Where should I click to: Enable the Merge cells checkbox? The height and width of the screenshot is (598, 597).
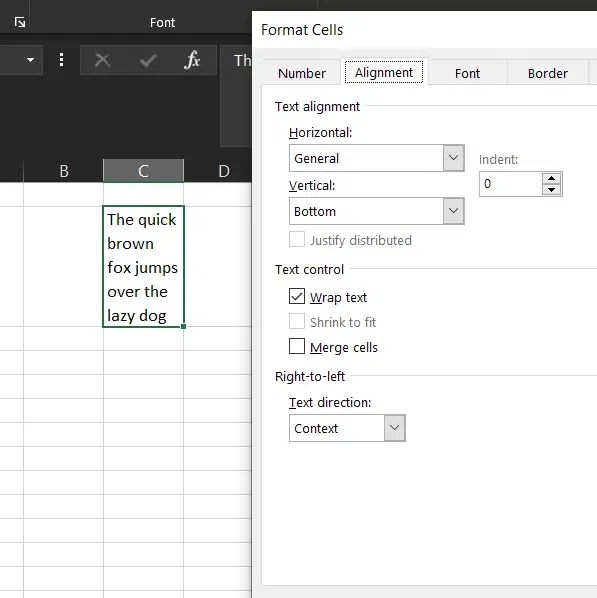[x=297, y=346]
